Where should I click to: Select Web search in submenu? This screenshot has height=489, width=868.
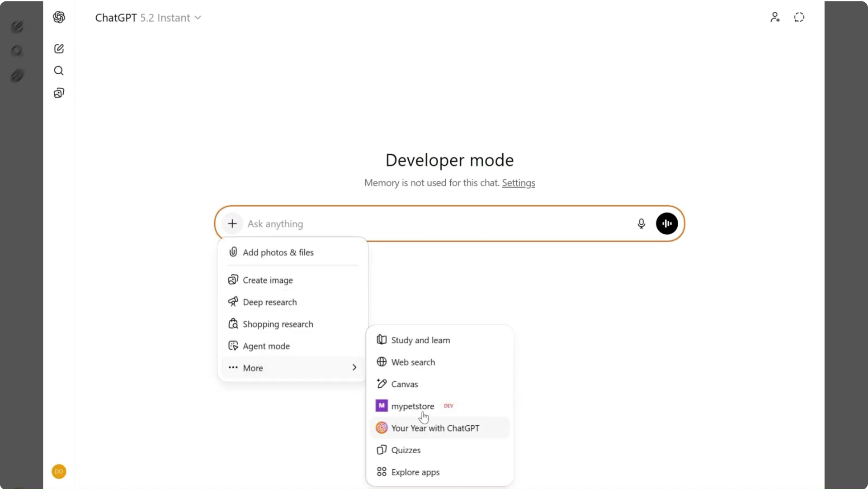tap(413, 362)
